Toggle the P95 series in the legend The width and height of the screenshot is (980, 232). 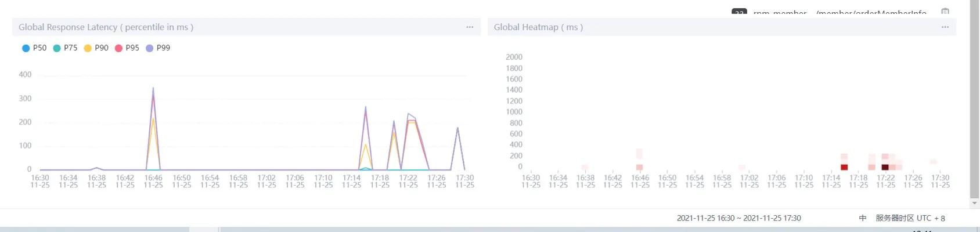click(127, 48)
